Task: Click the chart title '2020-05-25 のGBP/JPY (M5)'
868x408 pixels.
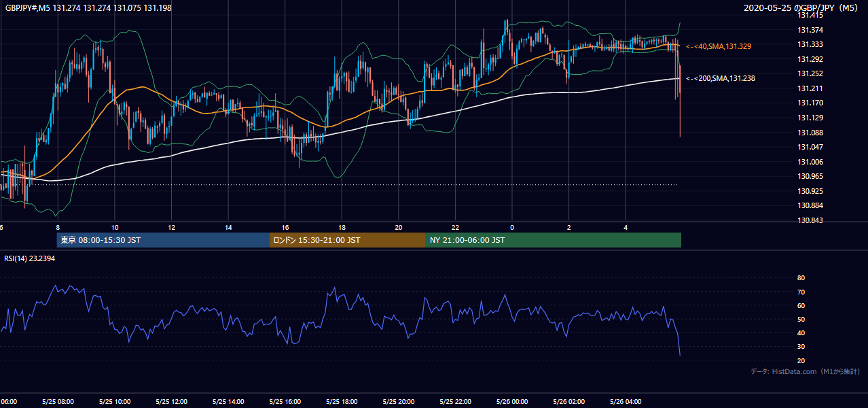Action: 802,7
